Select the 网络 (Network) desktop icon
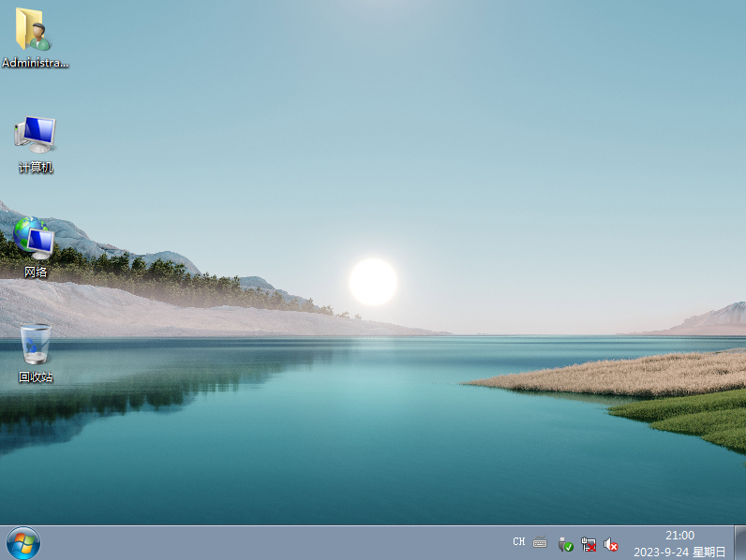Image resolution: width=746 pixels, height=560 pixels. pos(36,239)
